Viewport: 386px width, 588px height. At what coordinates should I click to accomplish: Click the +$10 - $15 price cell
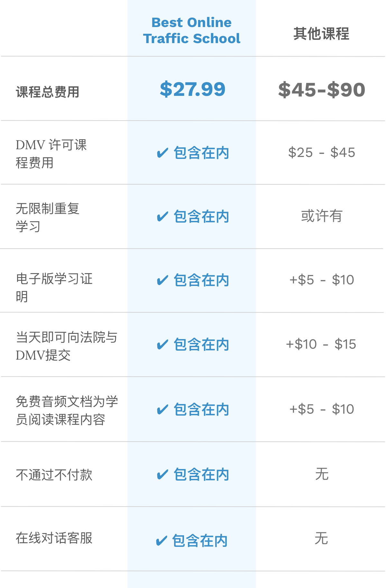coord(321,344)
